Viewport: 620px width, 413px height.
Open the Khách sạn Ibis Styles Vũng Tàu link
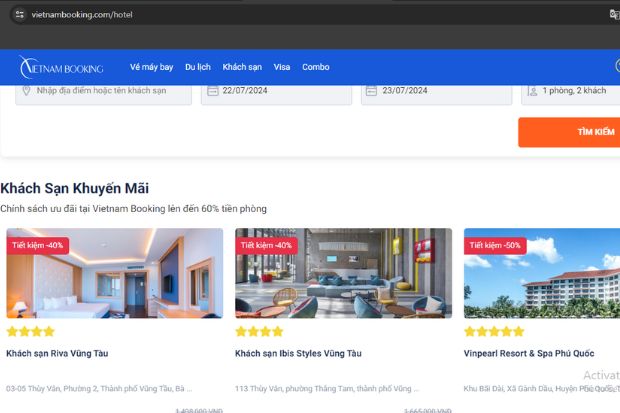pos(298,353)
